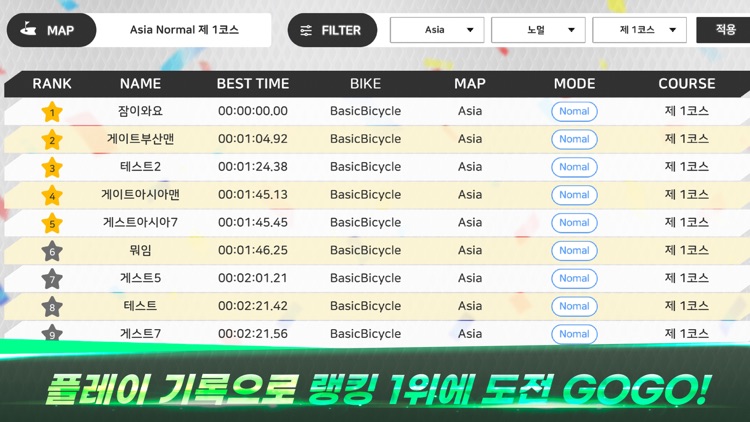Image resolution: width=750 pixels, height=422 pixels.
Task: Click Asia map cell for 게스트5
Action: (x=470, y=278)
